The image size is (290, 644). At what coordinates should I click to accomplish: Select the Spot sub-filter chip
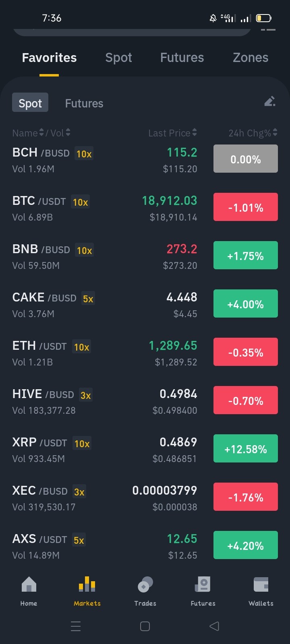pyautogui.click(x=30, y=103)
